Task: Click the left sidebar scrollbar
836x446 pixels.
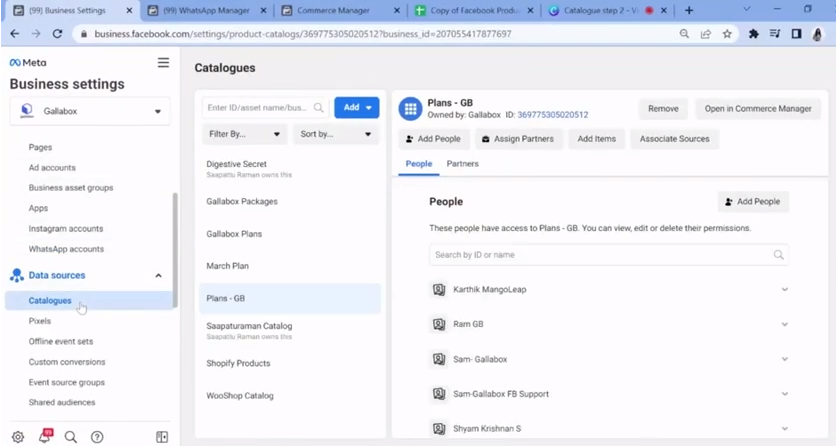Action: (x=175, y=250)
